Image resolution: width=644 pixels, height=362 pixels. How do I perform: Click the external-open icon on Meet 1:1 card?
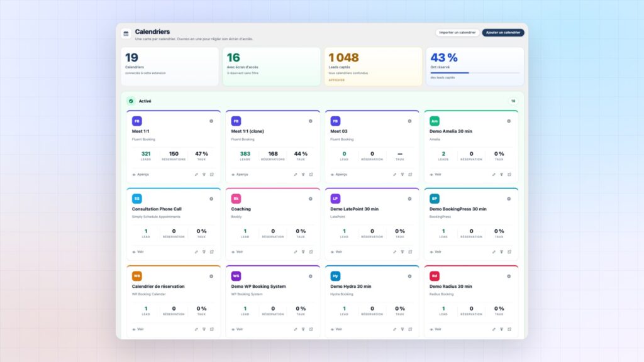pyautogui.click(x=212, y=175)
